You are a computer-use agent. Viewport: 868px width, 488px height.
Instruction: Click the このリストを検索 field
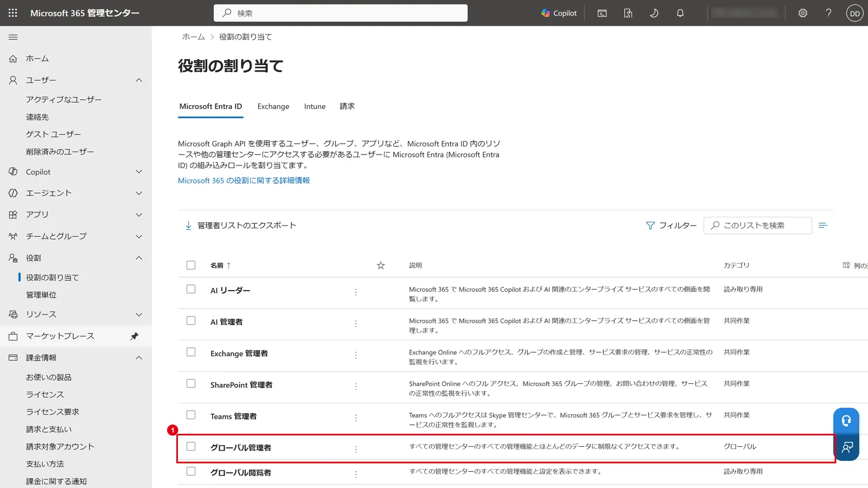click(x=758, y=226)
